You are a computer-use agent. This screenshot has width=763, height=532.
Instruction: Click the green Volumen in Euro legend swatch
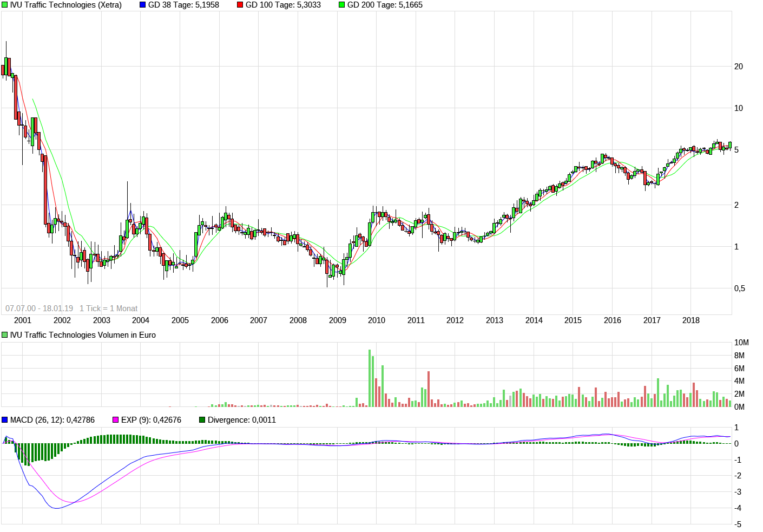pos(5,335)
